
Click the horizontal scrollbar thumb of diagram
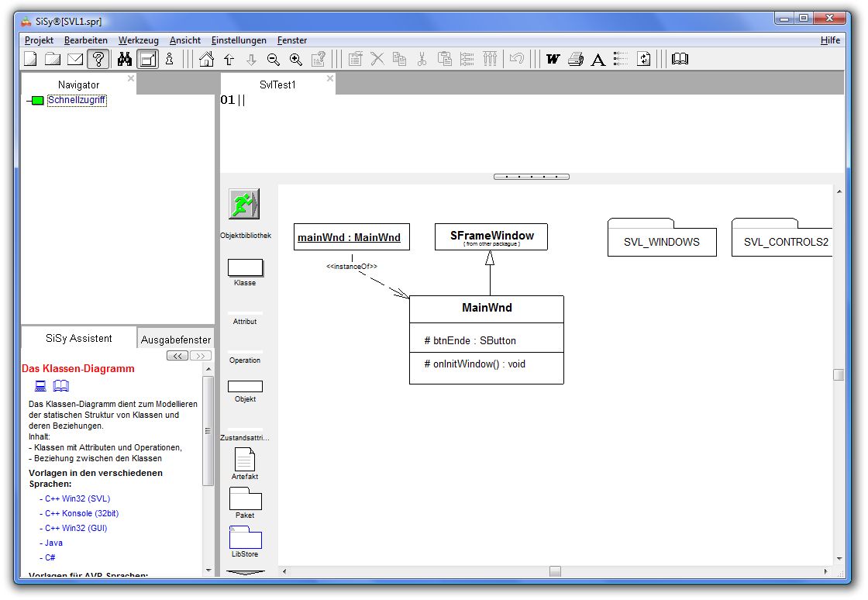point(555,571)
